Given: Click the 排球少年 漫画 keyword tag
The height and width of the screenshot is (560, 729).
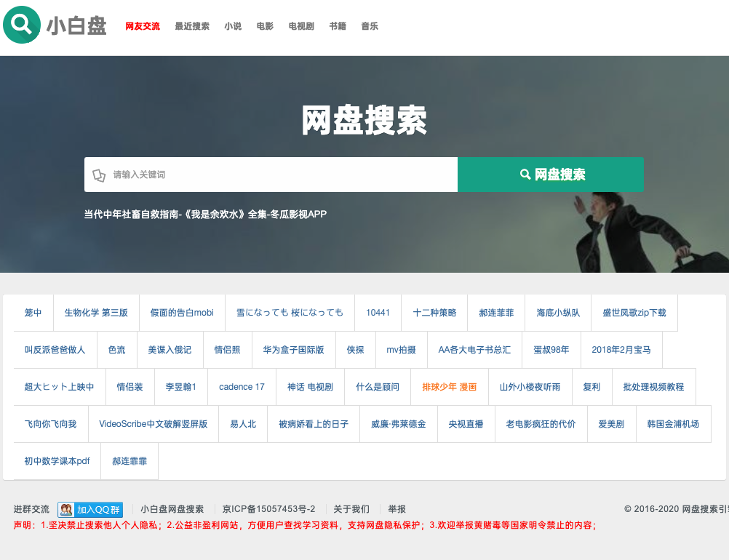Looking at the screenshot, I should (x=449, y=387).
